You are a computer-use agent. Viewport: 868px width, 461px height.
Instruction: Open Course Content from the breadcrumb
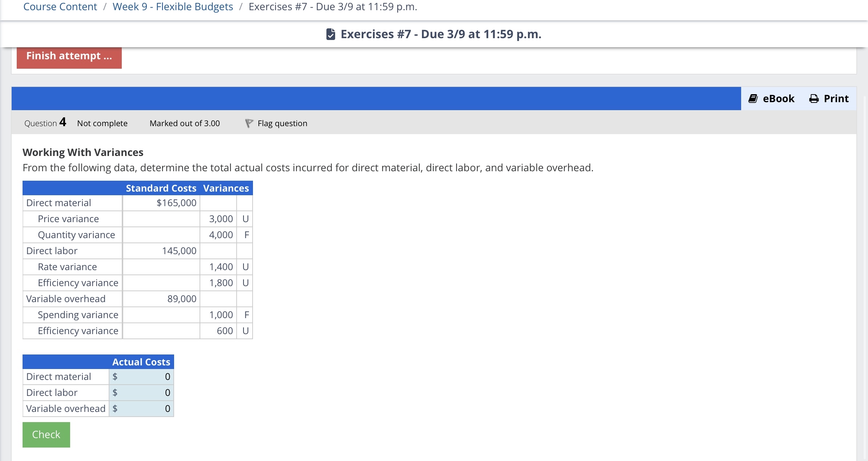(60, 7)
